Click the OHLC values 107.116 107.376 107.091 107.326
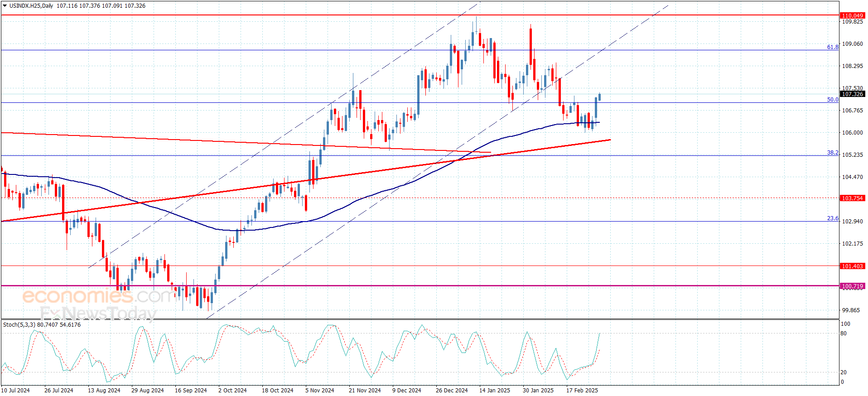 (101, 6)
